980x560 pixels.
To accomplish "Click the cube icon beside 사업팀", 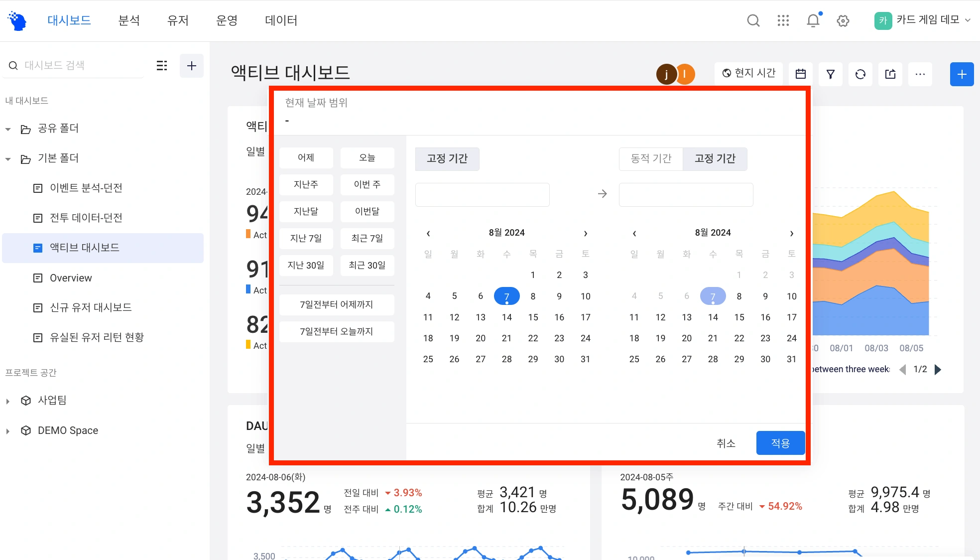I will [x=26, y=401].
